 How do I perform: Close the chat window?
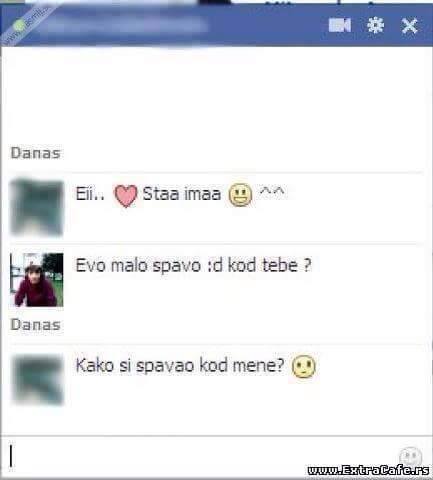point(409,26)
